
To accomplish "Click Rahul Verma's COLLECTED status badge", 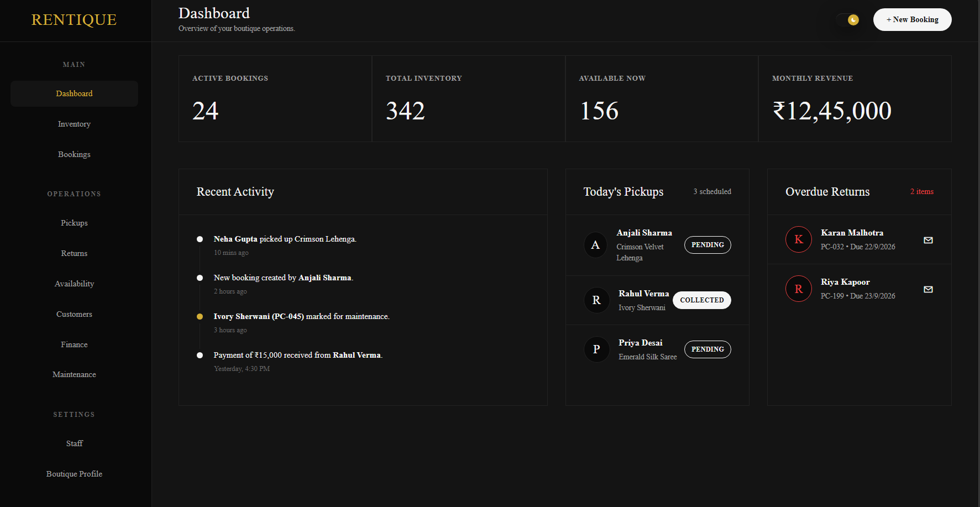I will point(702,300).
